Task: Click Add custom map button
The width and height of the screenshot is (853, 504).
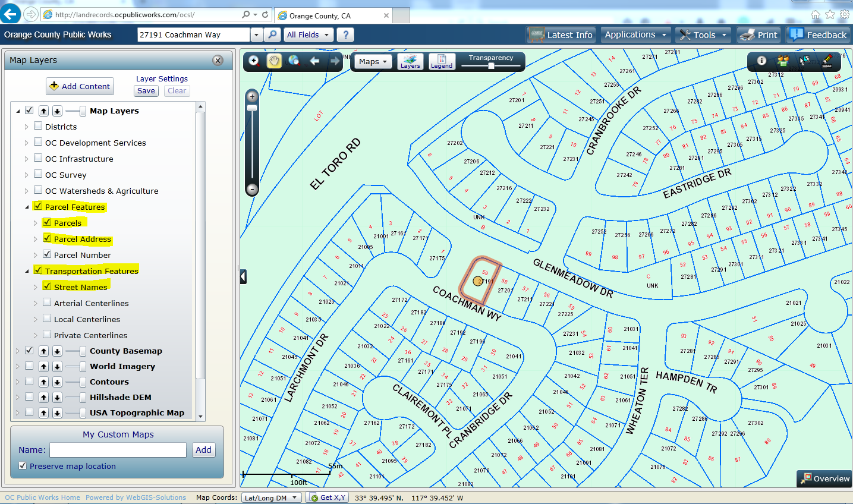Action: pyautogui.click(x=203, y=450)
